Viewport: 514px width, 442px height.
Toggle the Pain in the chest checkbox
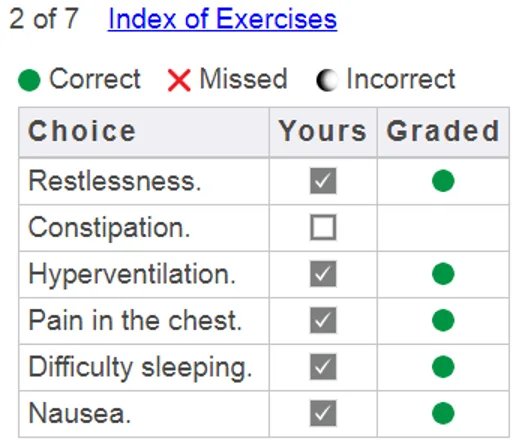323,320
